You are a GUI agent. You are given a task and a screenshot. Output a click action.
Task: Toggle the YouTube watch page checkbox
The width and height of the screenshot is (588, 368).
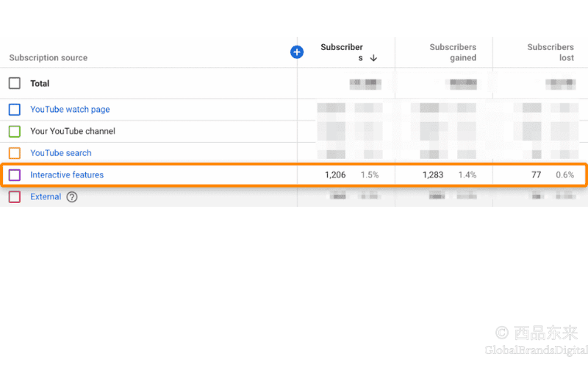15,109
